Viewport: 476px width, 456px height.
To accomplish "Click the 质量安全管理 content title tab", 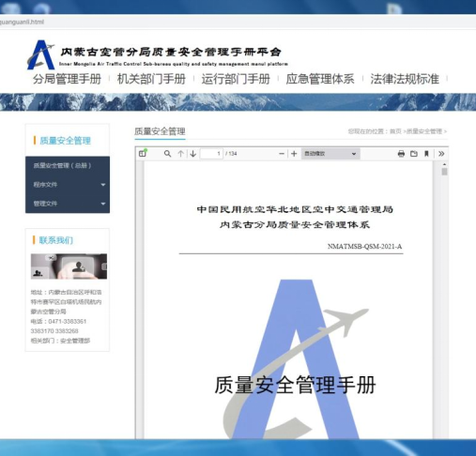I will 160,131.
